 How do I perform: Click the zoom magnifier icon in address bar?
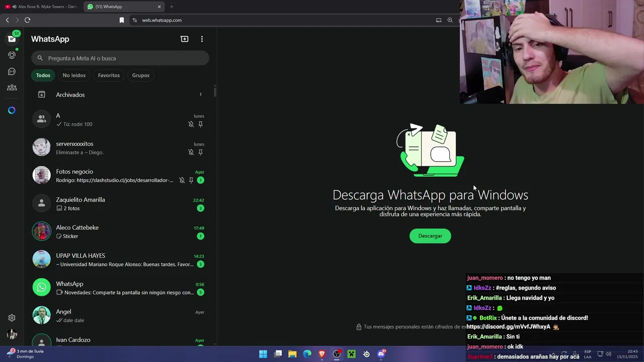[x=450, y=20]
